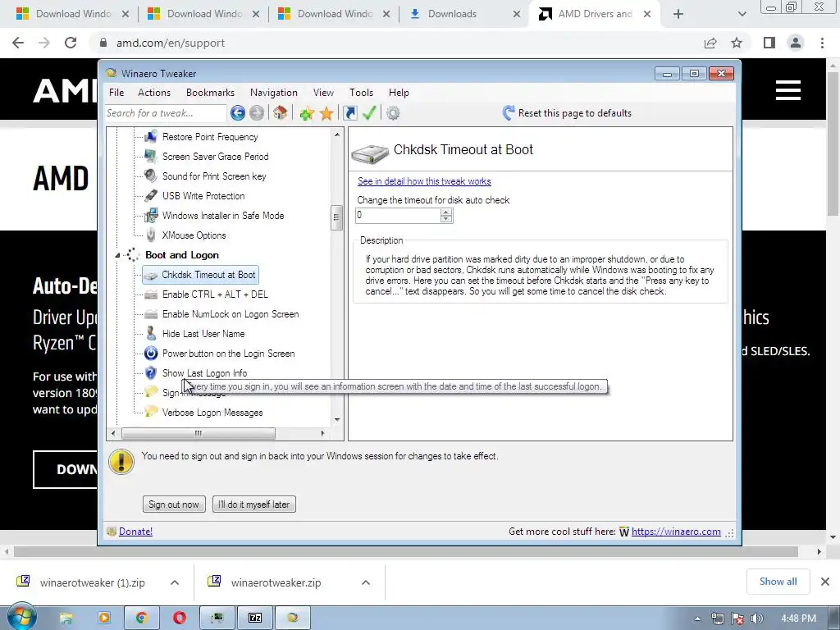Collapse the Boot and Logon category
Viewport: 840px width, 630px height.
[117, 256]
